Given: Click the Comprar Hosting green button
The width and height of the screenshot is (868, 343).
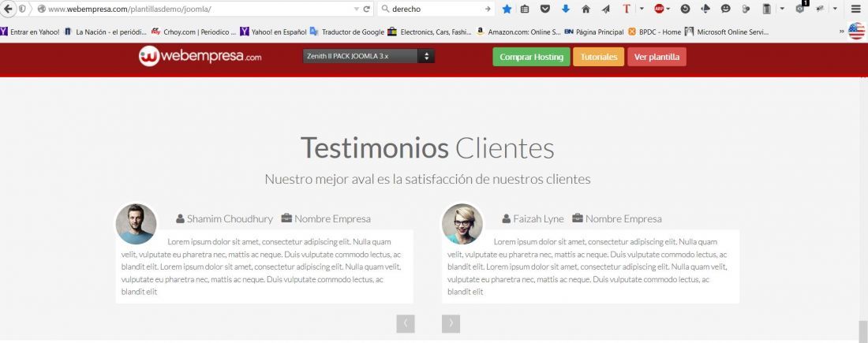Looking at the screenshot, I should (531, 57).
